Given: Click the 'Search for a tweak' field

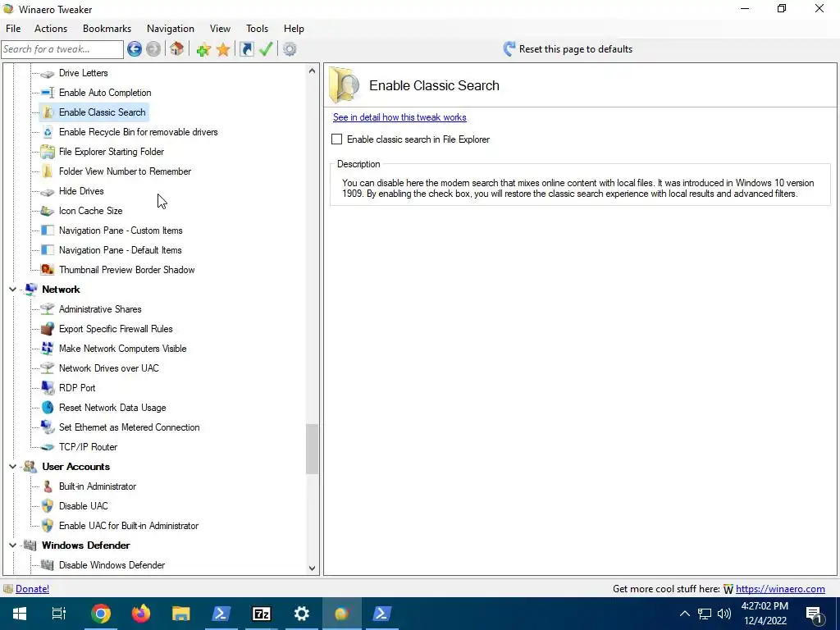Looking at the screenshot, I should click(x=62, y=49).
